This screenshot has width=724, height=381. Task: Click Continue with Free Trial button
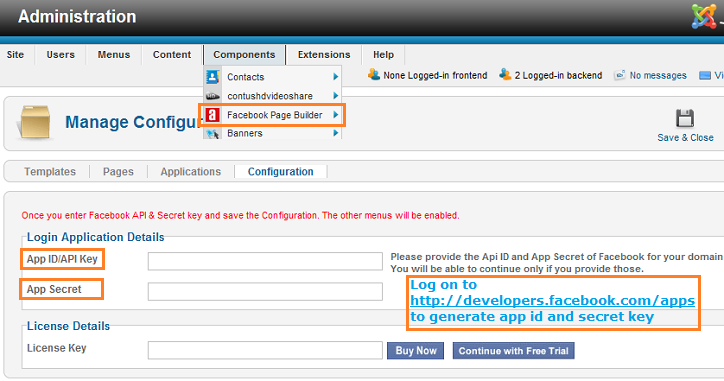513,351
